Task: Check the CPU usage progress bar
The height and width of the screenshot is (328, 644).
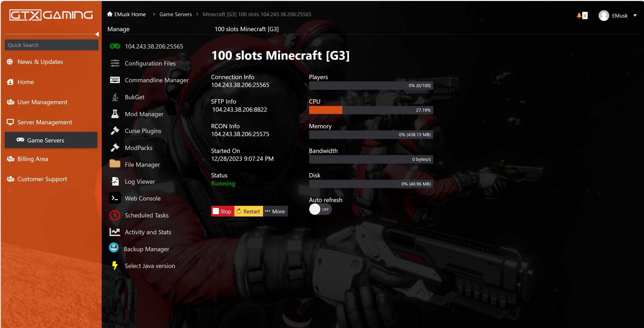Action: tap(371, 110)
